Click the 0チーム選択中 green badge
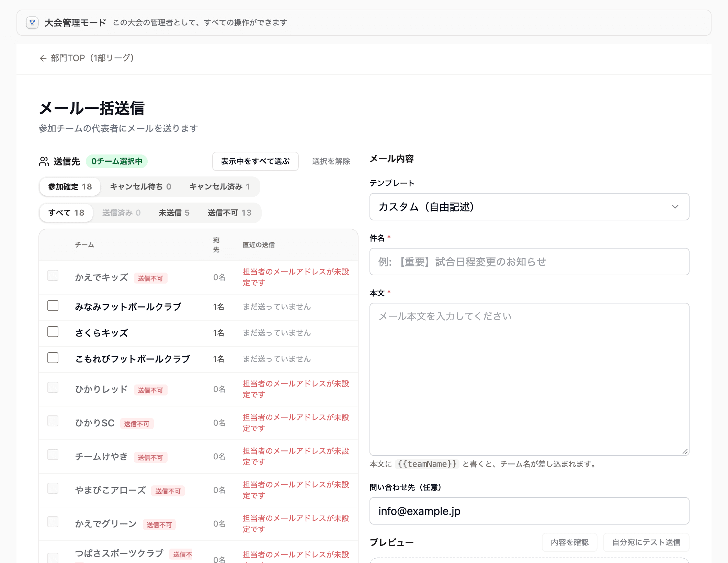This screenshot has width=728, height=563. (x=117, y=161)
